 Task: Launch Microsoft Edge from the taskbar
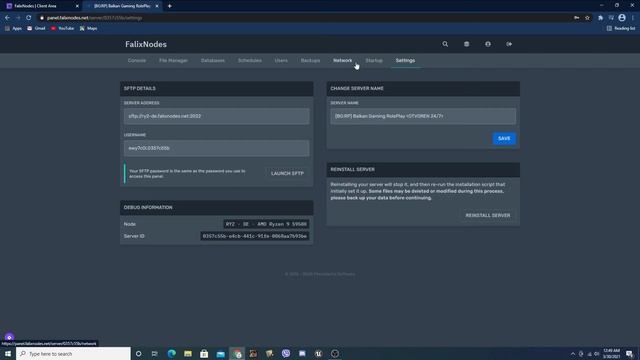(171, 353)
